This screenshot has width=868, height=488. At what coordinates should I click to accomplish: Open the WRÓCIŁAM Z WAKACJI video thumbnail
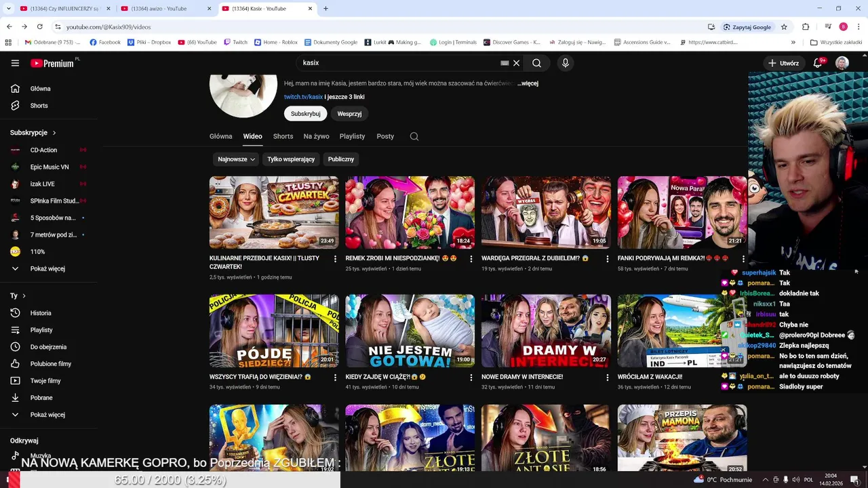tap(682, 331)
